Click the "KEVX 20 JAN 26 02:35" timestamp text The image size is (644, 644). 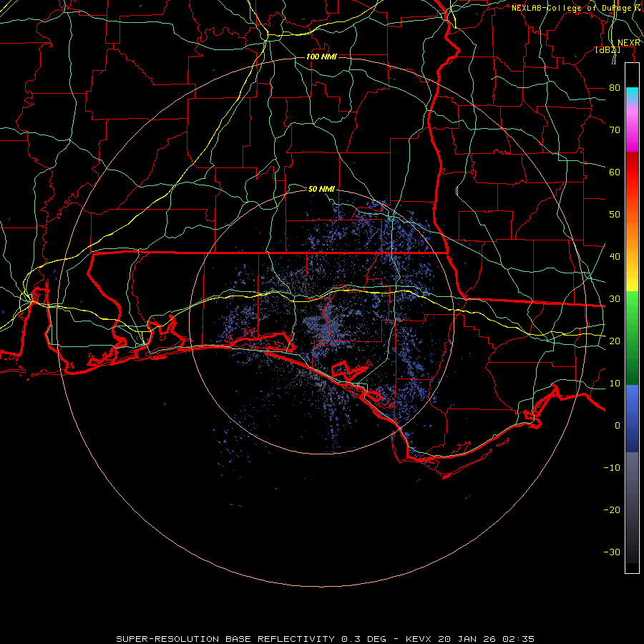[470, 639]
